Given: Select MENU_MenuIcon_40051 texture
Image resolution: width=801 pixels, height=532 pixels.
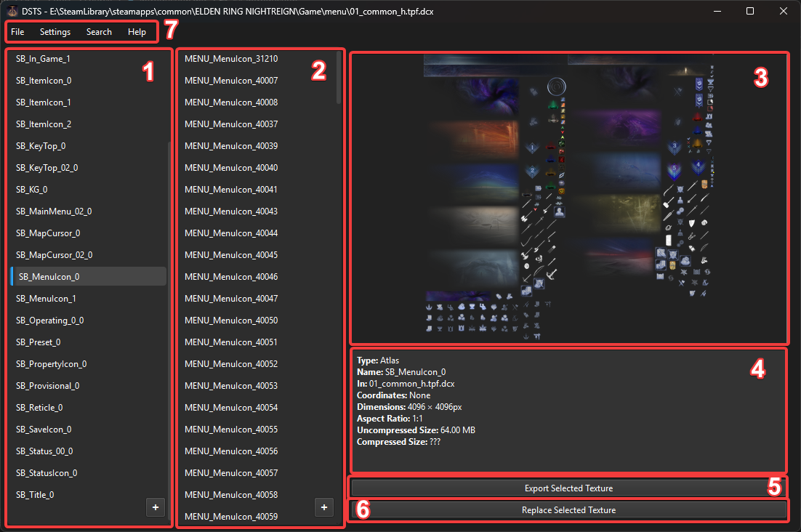Looking at the screenshot, I should [257, 342].
